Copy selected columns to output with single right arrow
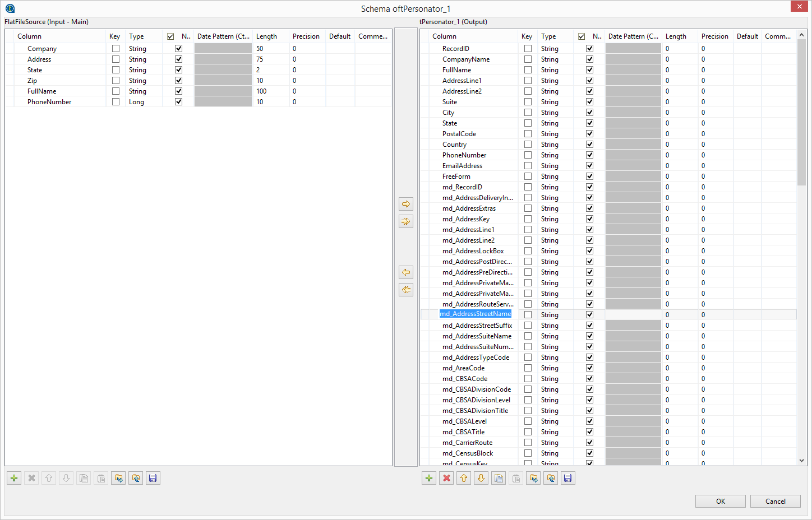 (406, 204)
